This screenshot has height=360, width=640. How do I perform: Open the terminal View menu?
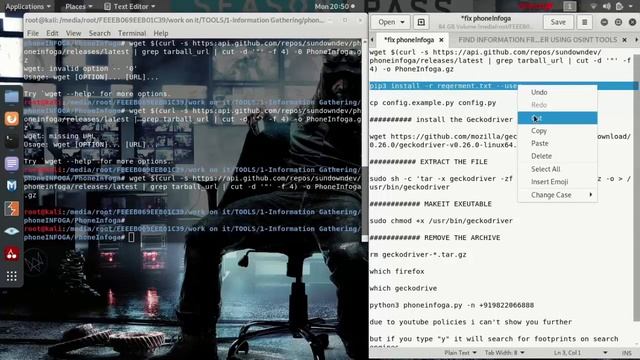click(x=73, y=33)
